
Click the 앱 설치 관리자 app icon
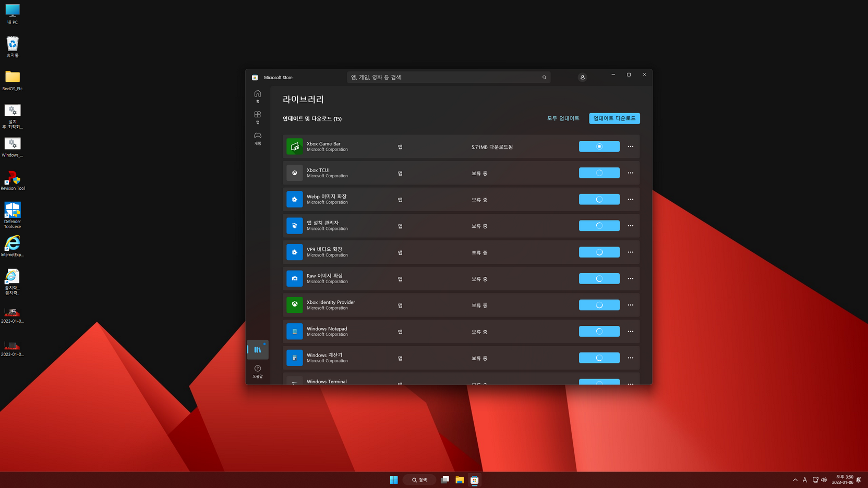tap(295, 226)
